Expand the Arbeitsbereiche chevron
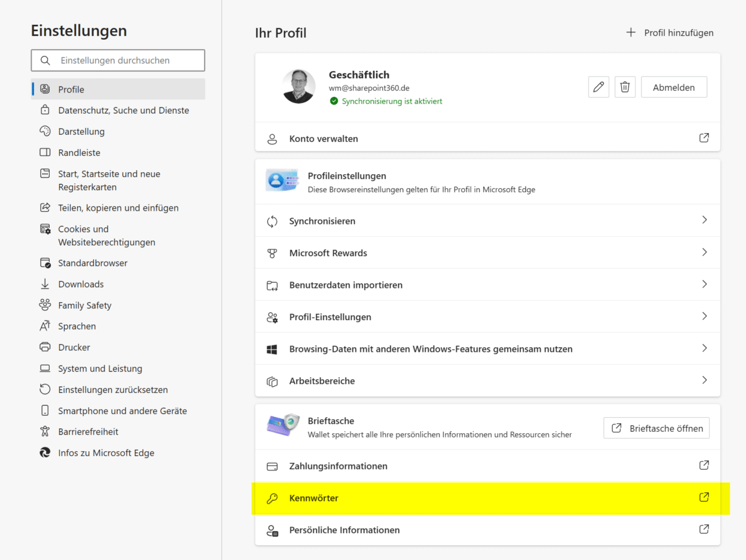The width and height of the screenshot is (746, 560). pos(704,380)
